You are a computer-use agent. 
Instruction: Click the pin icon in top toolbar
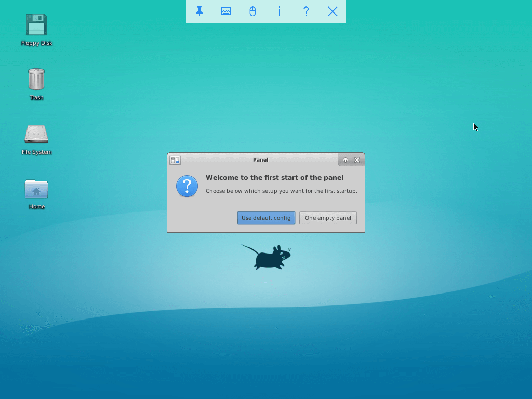coord(199,11)
